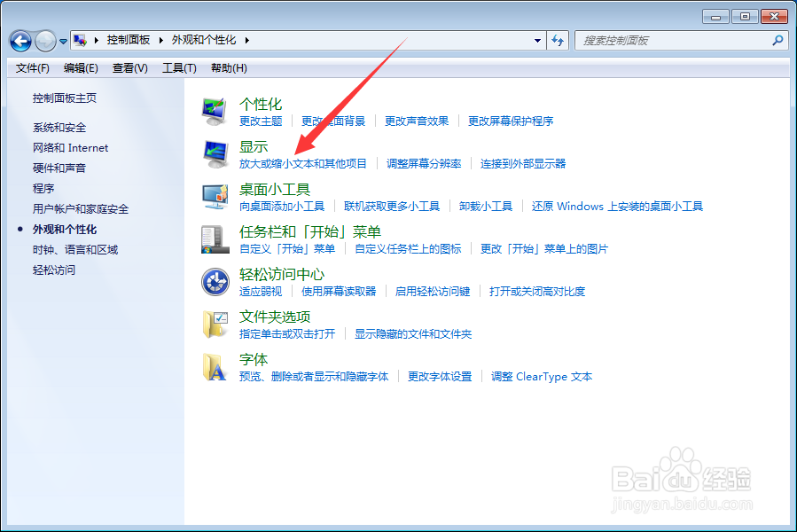The image size is (797, 532).
Task: Click the 更改声音效果 link
Action: point(417,121)
